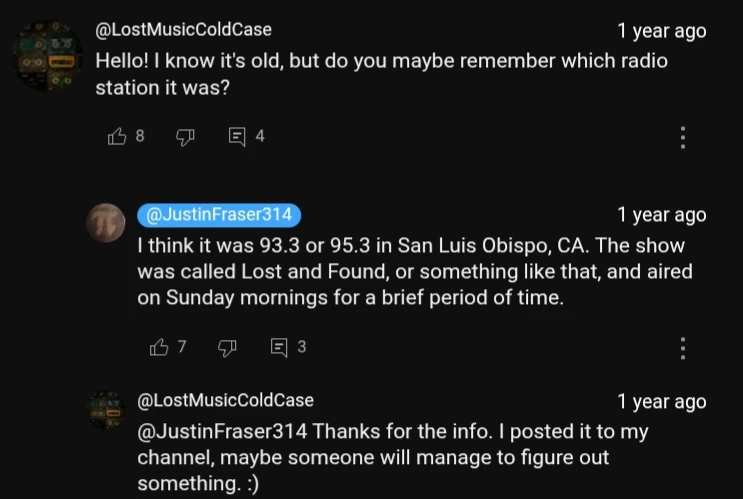Click the @JustinFraser314 mention in the thanks reply
743x499 pixels.
tap(222, 432)
